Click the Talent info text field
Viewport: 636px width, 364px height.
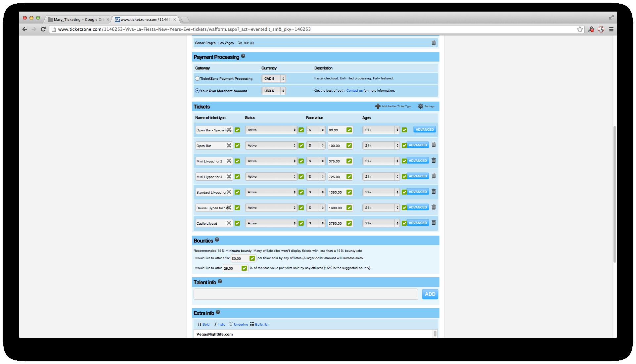pyautogui.click(x=305, y=294)
